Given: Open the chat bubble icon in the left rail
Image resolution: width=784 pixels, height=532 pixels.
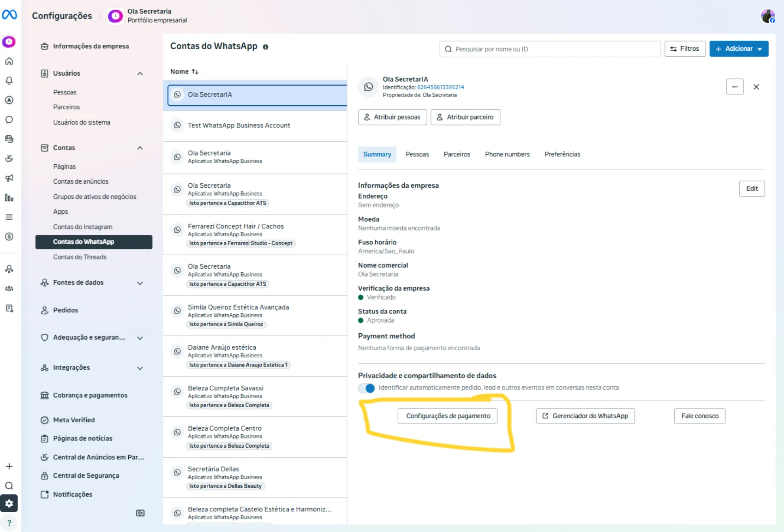Looking at the screenshot, I should click(x=9, y=120).
